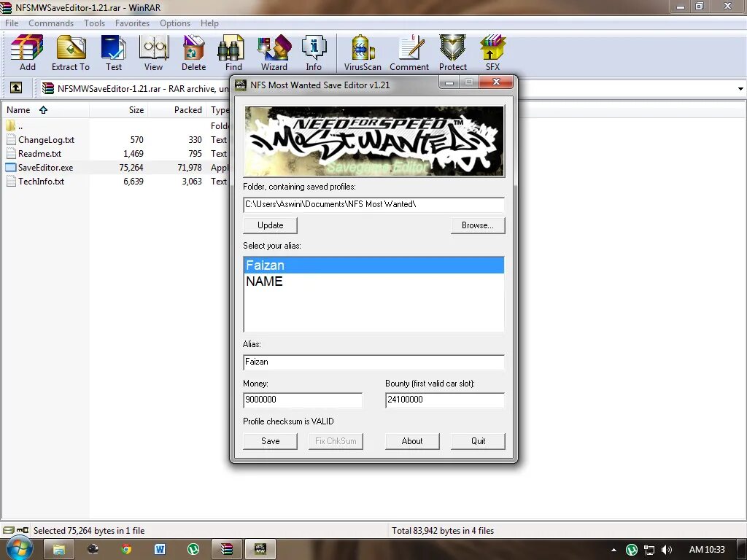Click the Protect shield icon
747x560 pixels.
[x=452, y=52]
